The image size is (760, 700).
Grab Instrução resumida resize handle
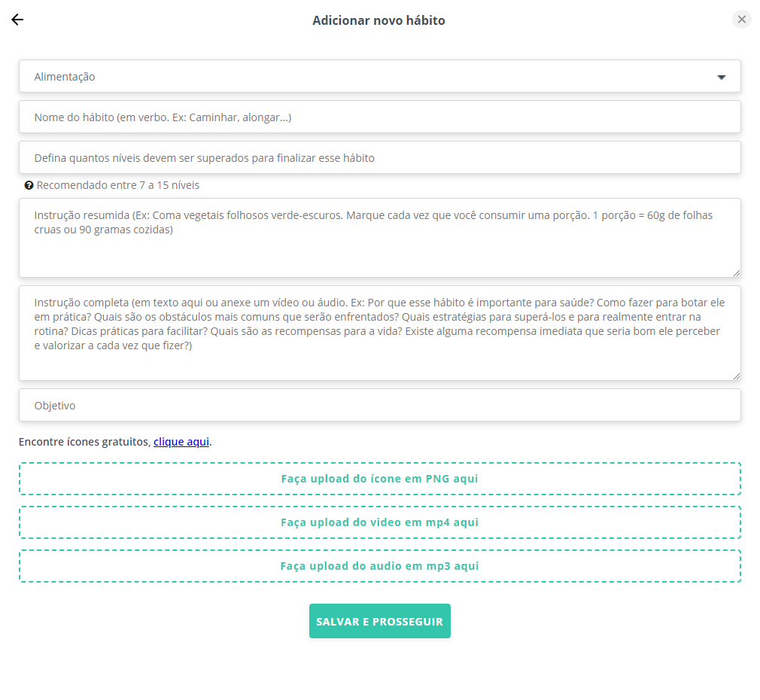pos(736,273)
